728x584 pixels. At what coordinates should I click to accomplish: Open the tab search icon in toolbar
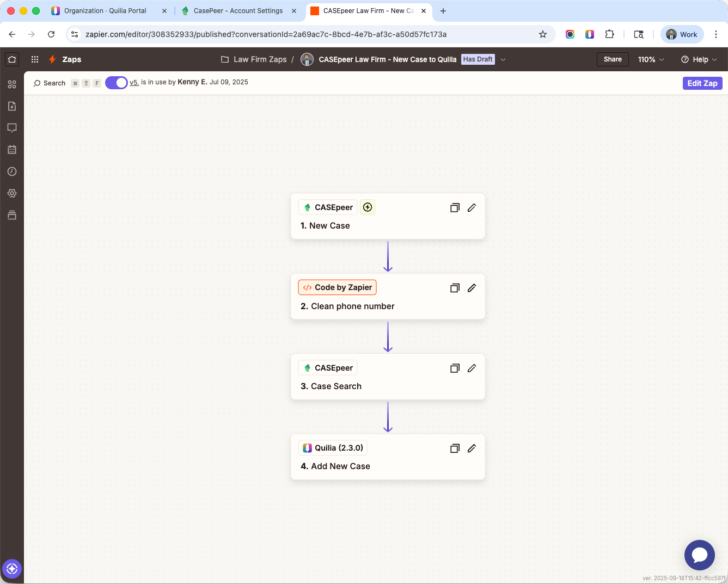(x=639, y=34)
